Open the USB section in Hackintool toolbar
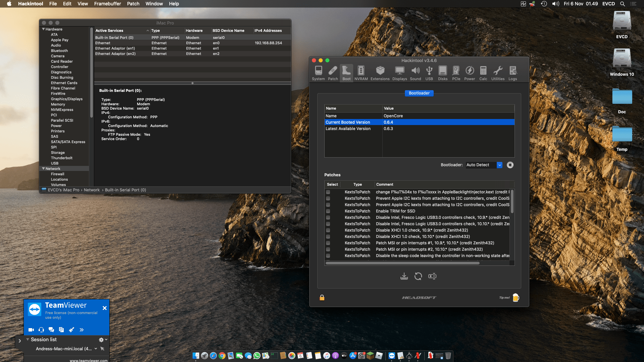This screenshot has width=644, height=362. 429,73
